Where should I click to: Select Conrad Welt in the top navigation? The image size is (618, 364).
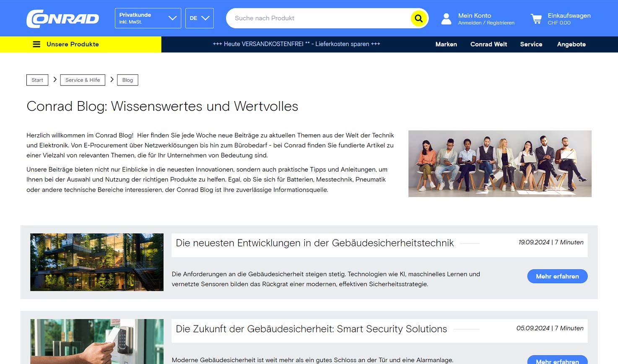click(x=488, y=44)
